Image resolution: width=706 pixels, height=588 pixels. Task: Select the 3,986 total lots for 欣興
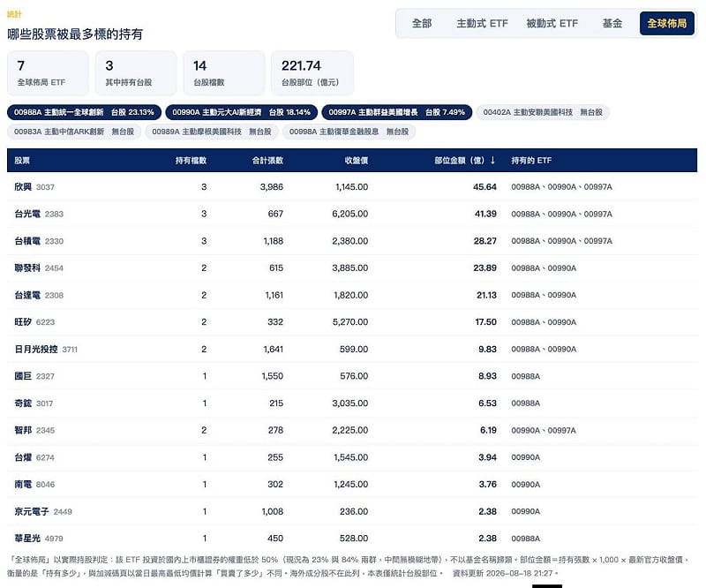(272, 187)
